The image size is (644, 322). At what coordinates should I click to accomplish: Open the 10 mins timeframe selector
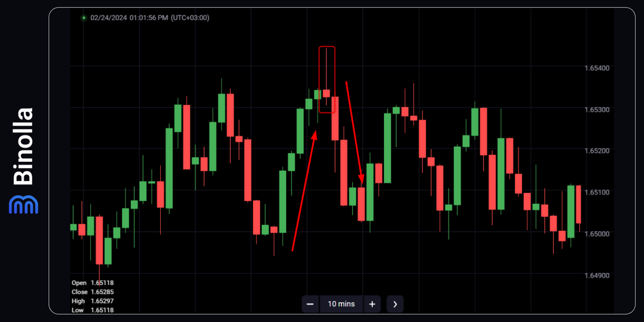341,304
